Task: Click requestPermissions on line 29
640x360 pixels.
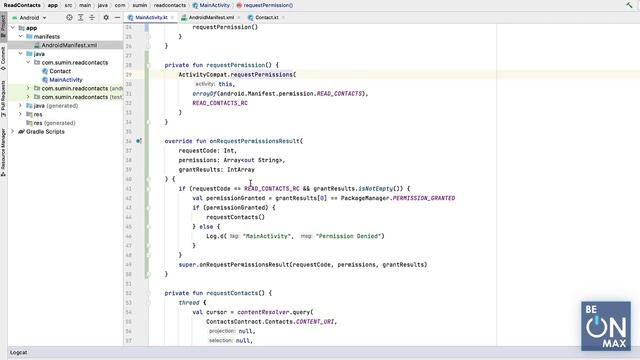Action: coord(262,74)
